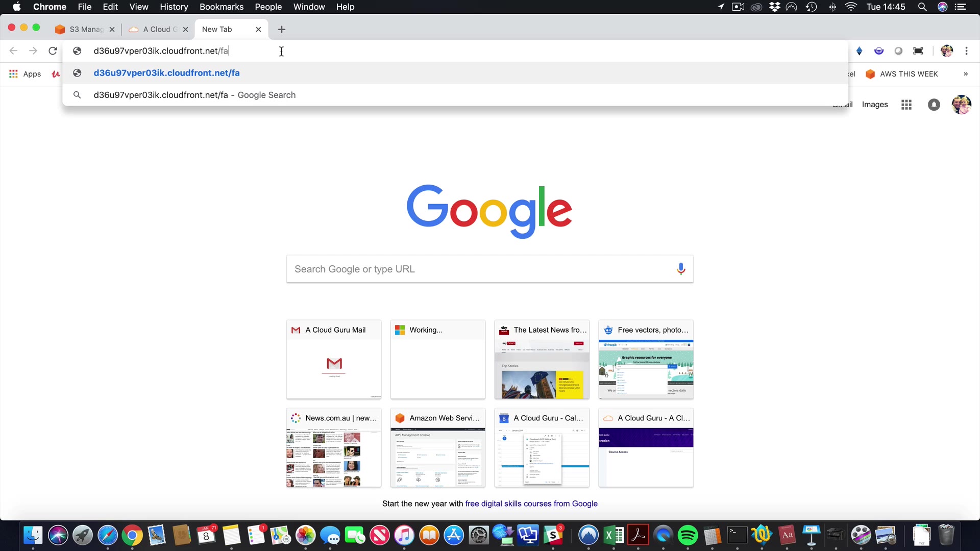Screen dimensions: 980x551
Task: Switch to the S3 Management tab
Action: (x=86, y=30)
